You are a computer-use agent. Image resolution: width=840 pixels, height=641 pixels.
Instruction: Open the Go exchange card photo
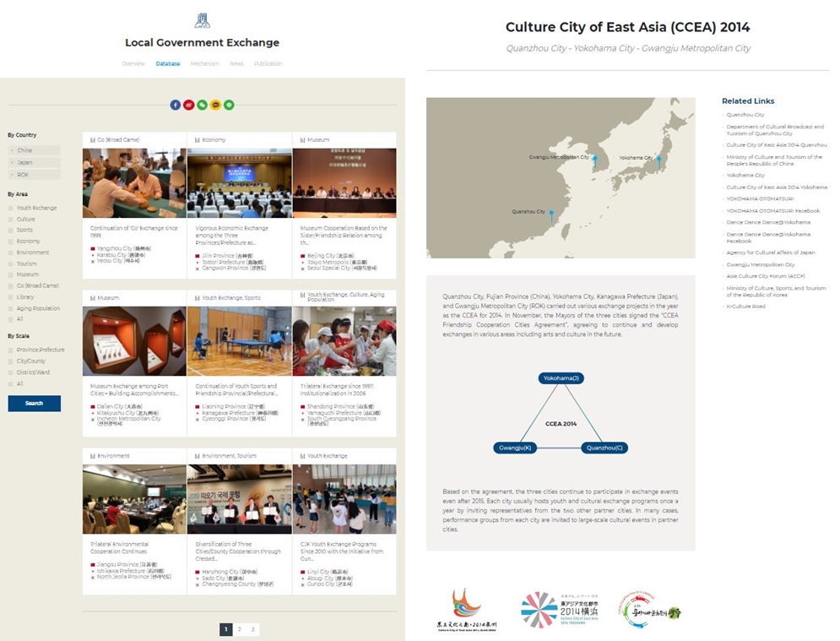point(134,182)
